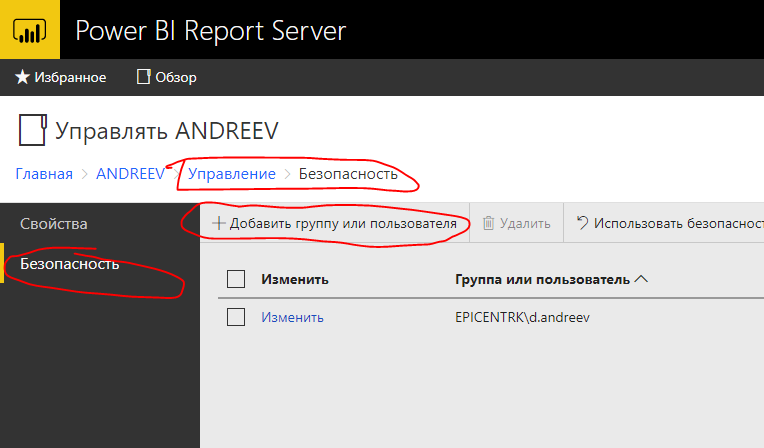Click the Изменить link for EPICENTRK\d.andreev

point(292,317)
